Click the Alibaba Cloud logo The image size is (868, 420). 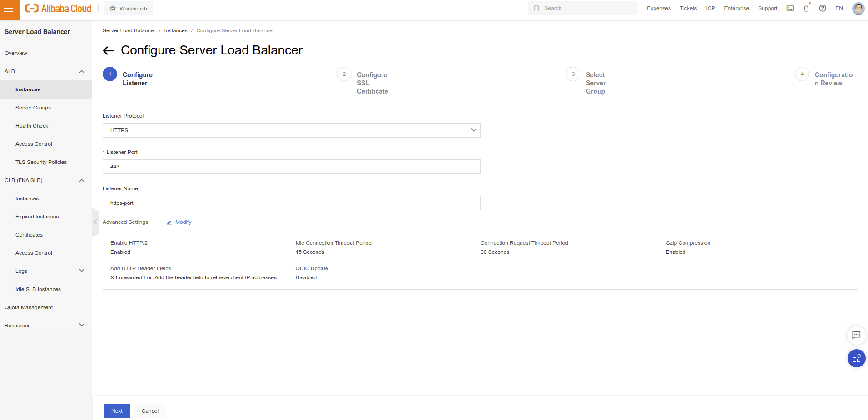[x=58, y=8]
